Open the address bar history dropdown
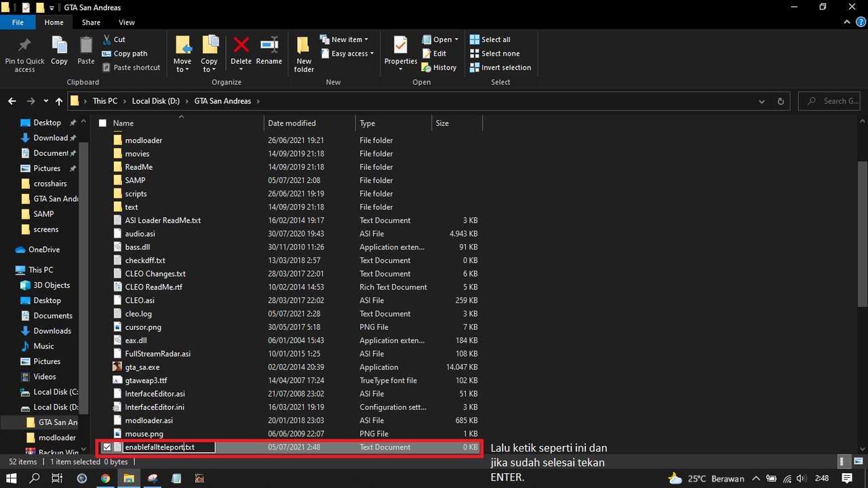Viewport: 868px width, 488px height. pos(763,101)
